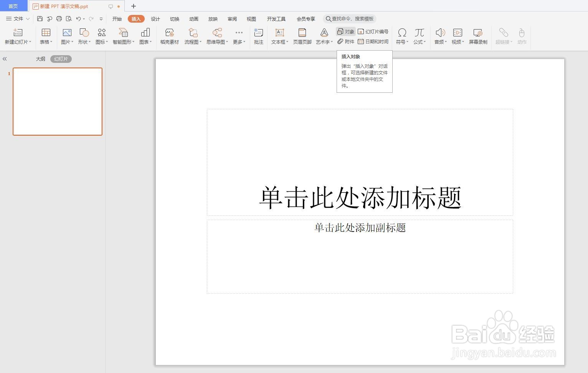
Task: Click the Flowchart (流程图) icon
Action: point(193,33)
